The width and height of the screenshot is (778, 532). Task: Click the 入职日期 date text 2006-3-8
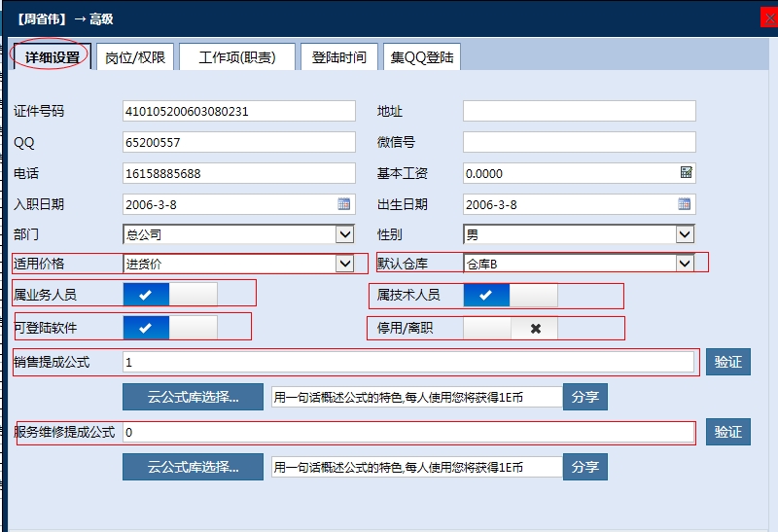point(151,204)
